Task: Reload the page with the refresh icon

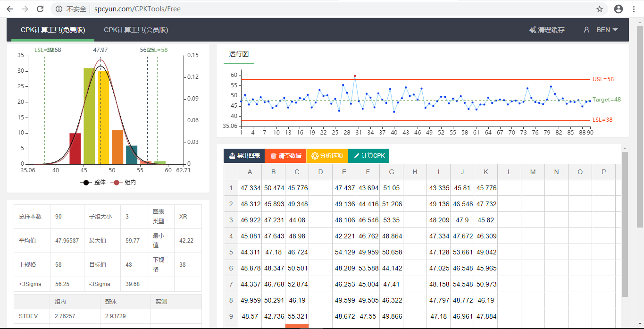Action: [x=40, y=9]
